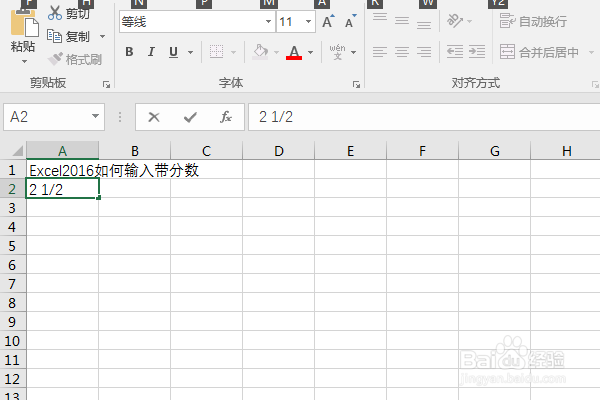Increase font size with large A
600x400 pixels.
[x=328, y=21]
